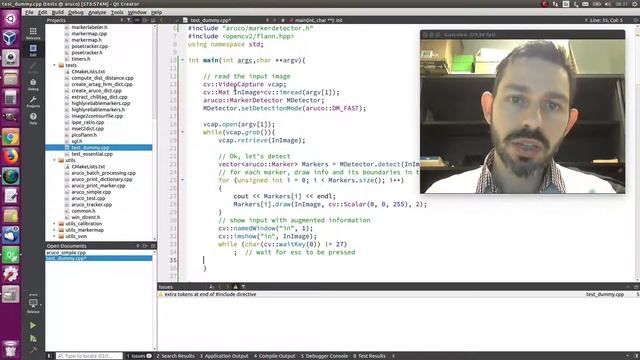Open the Debugger Console pane
The image size is (640, 360).
pyautogui.click(x=324, y=356)
